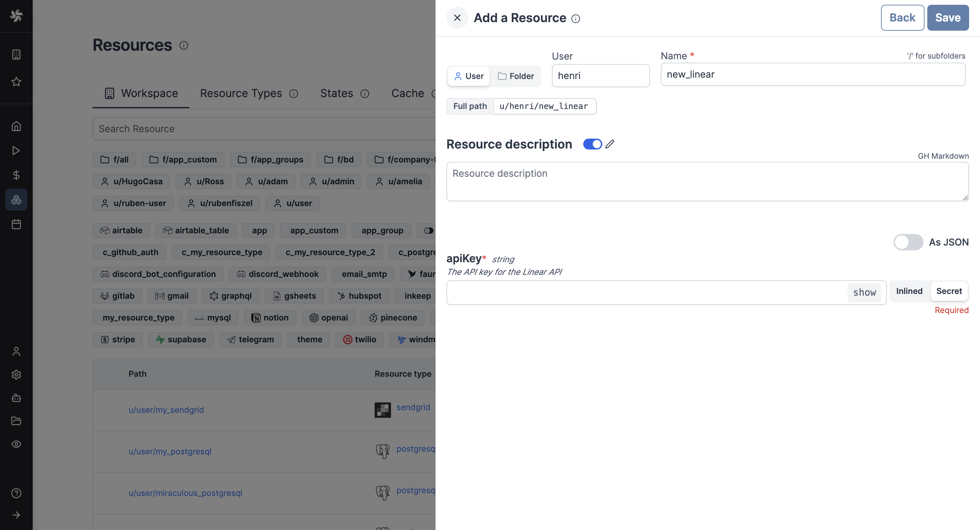Open the Home icon in the sidebar
980x530 pixels.
coord(16,126)
